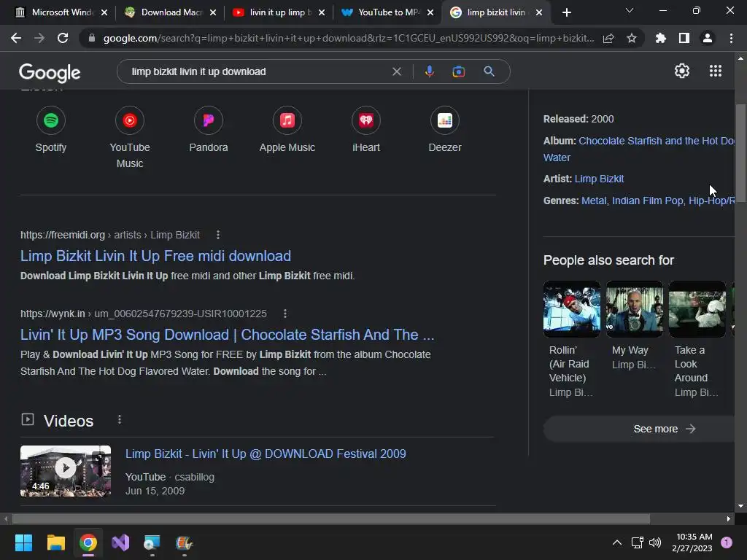
Task: Open Chocolate Starfish album link
Action: [656, 141]
